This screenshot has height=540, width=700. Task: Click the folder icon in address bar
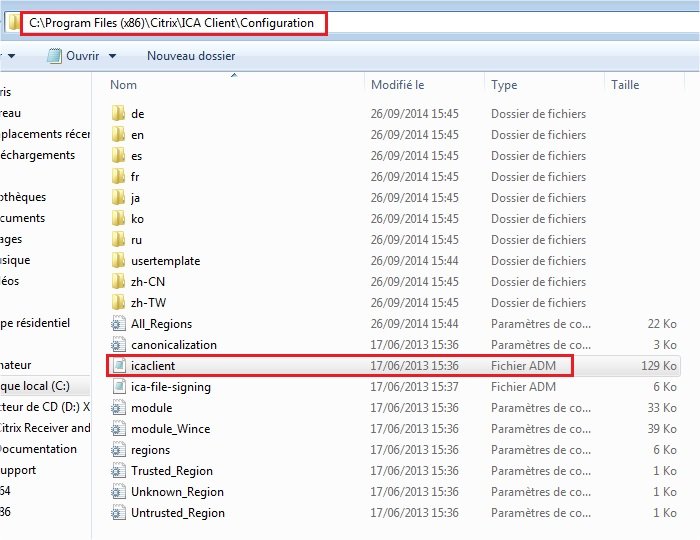click(14, 22)
